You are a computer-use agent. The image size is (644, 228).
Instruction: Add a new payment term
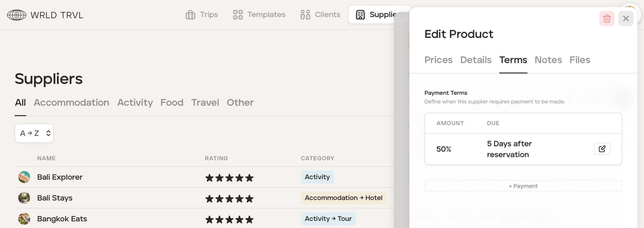pyautogui.click(x=523, y=186)
